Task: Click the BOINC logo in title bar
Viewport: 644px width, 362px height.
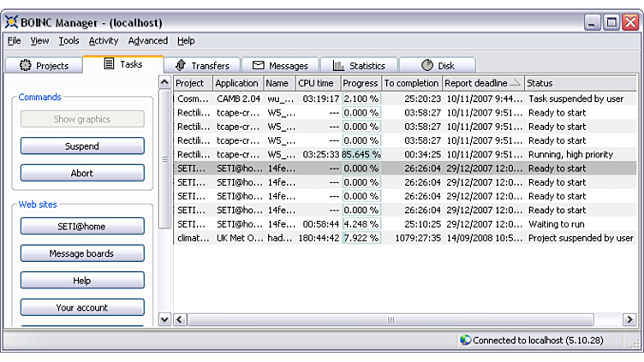Action: tap(12, 22)
